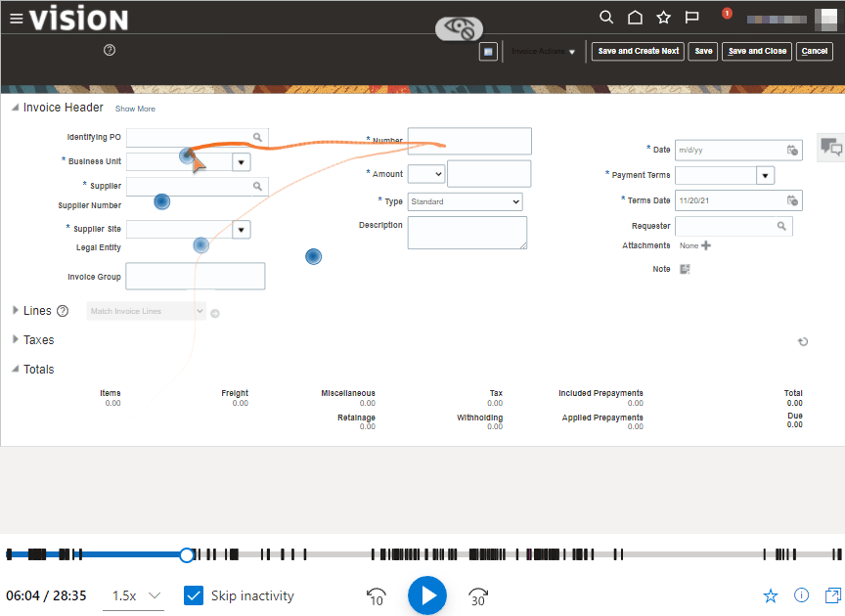Screen dimensions: 845x616
Task: Toggle the privacy eye icon overlay
Action: point(459,29)
